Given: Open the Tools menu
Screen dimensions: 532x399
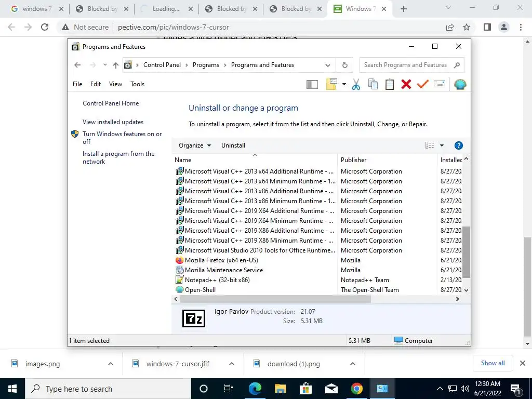Looking at the screenshot, I should [x=137, y=84].
